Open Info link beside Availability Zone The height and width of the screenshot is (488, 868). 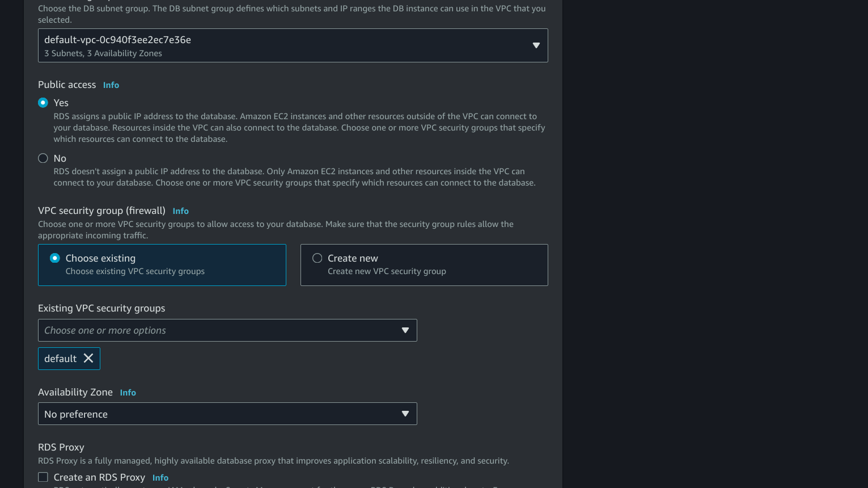[128, 393]
